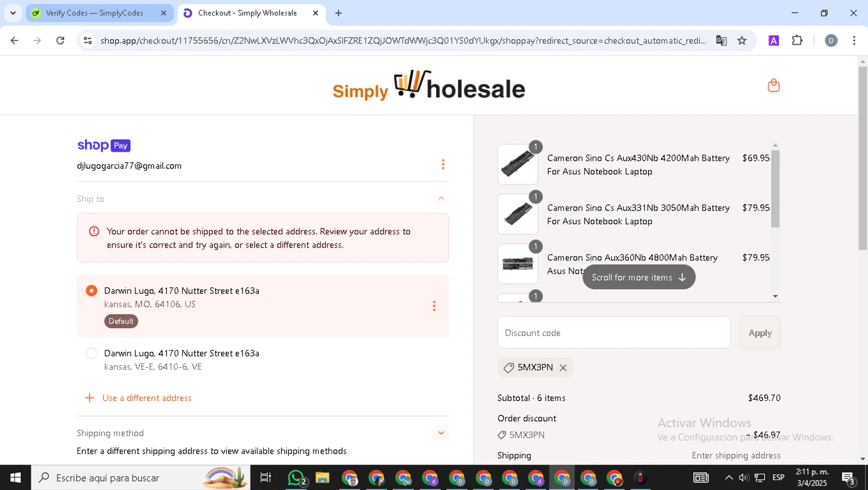The width and height of the screenshot is (868, 490).
Task: Click the order items list scrollbar thumb
Action: click(775, 189)
